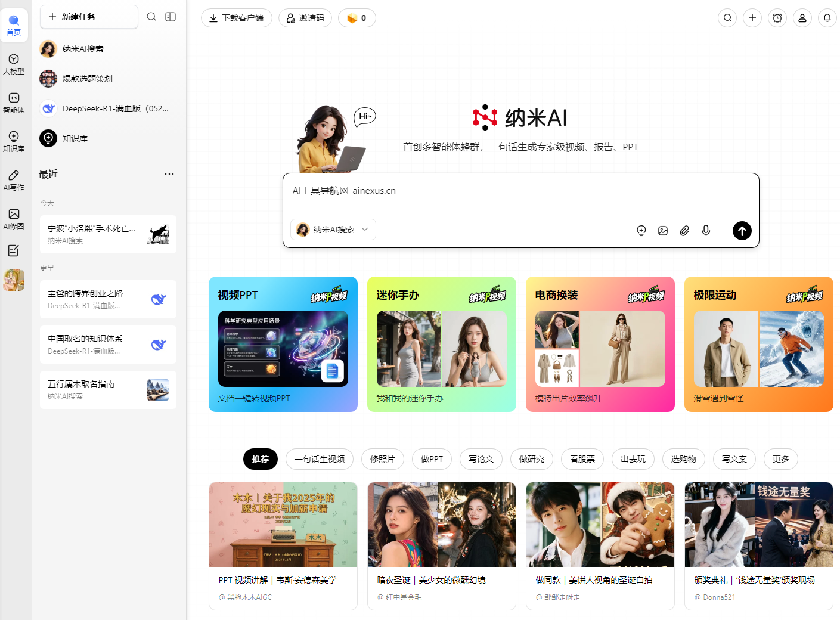Viewport: 840px width, 620px height.
Task: Open the user account icon at top right
Action: click(x=802, y=18)
